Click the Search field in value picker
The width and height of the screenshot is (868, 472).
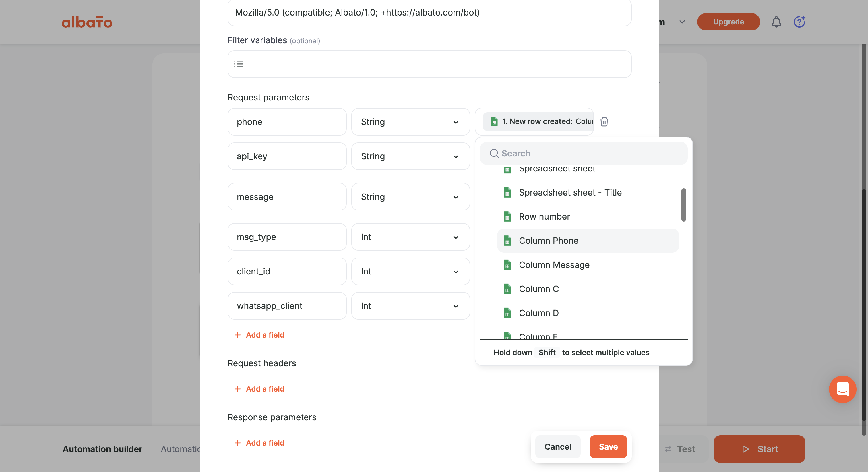click(x=584, y=153)
